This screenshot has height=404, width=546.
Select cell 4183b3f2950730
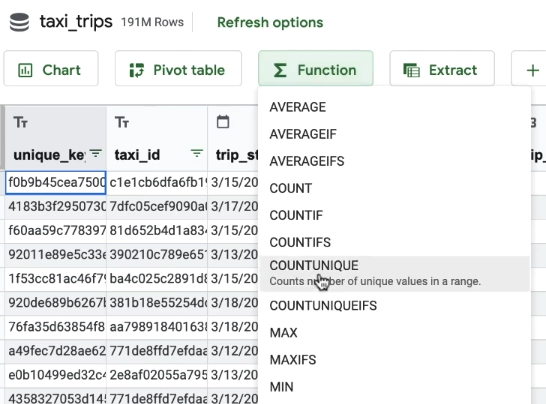(x=56, y=207)
